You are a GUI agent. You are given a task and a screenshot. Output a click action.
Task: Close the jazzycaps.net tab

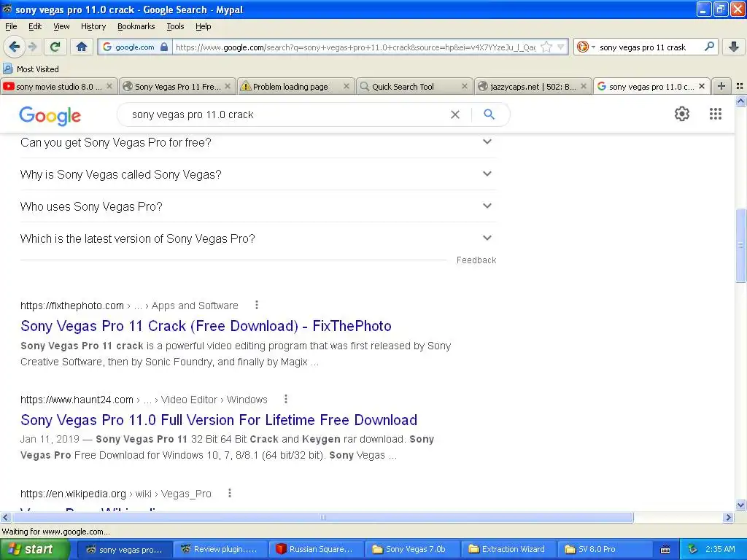583,86
